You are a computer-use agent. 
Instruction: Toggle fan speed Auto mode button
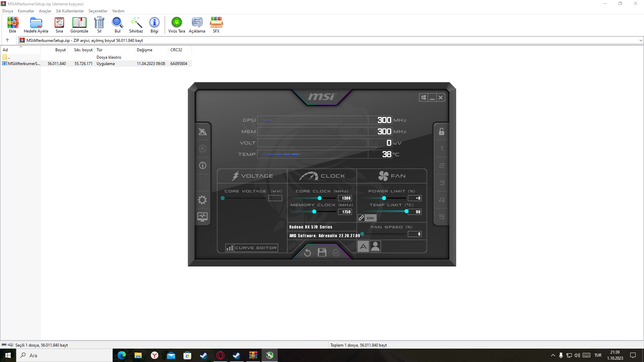point(363,246)
